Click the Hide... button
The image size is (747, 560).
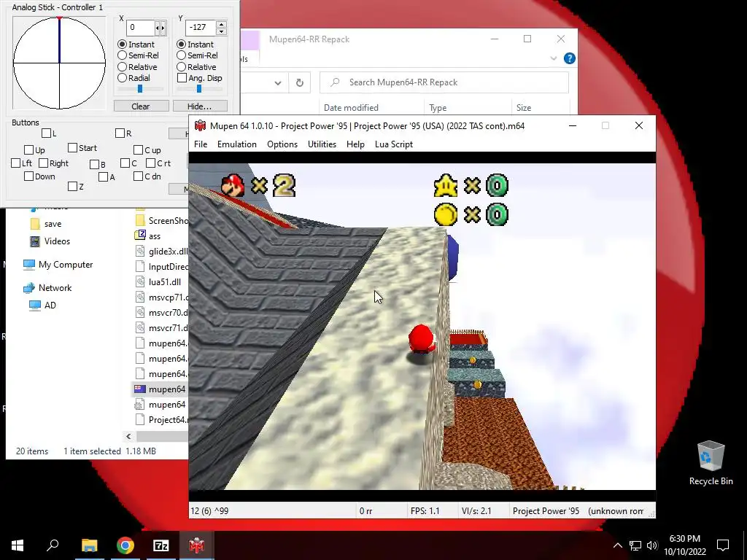point(200,106)
